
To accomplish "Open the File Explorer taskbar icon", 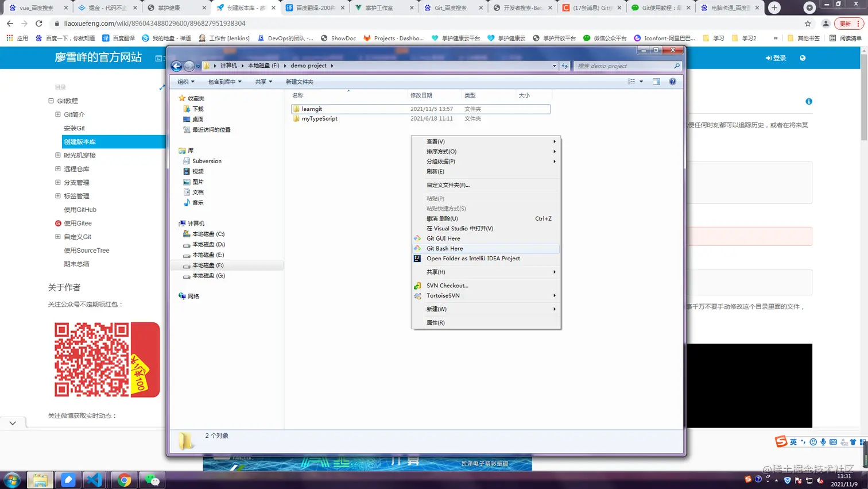I will (x=40, y=480).
